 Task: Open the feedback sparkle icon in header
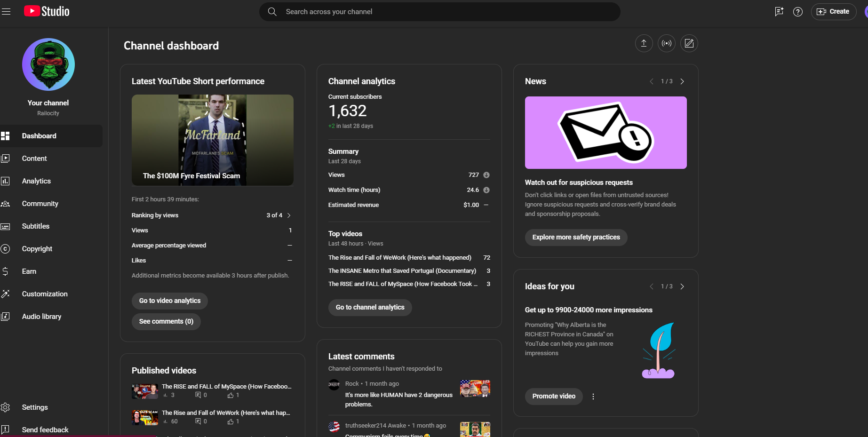(x=779, y=12)
